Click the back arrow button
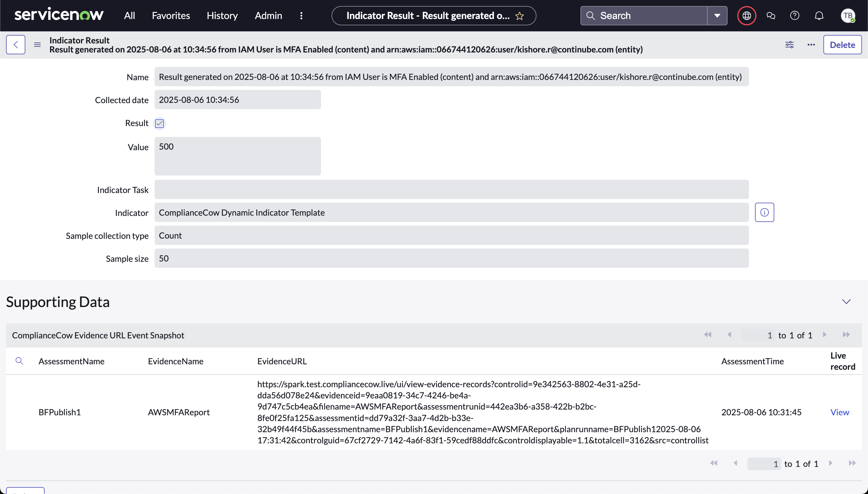868x494 pixels. tap(16, 45)
